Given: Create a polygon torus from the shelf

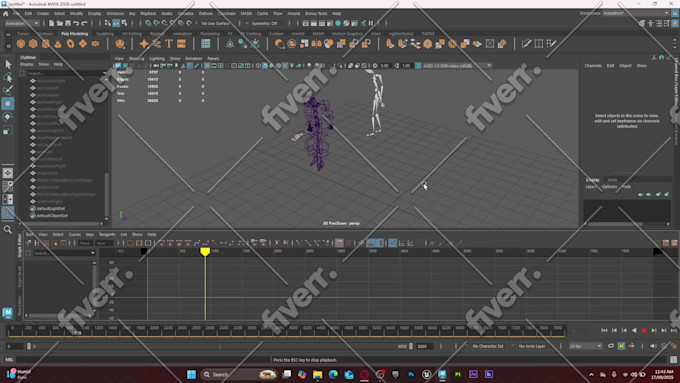Looking at the screenshot, I should pyautogui.click(x=70, y=43).
